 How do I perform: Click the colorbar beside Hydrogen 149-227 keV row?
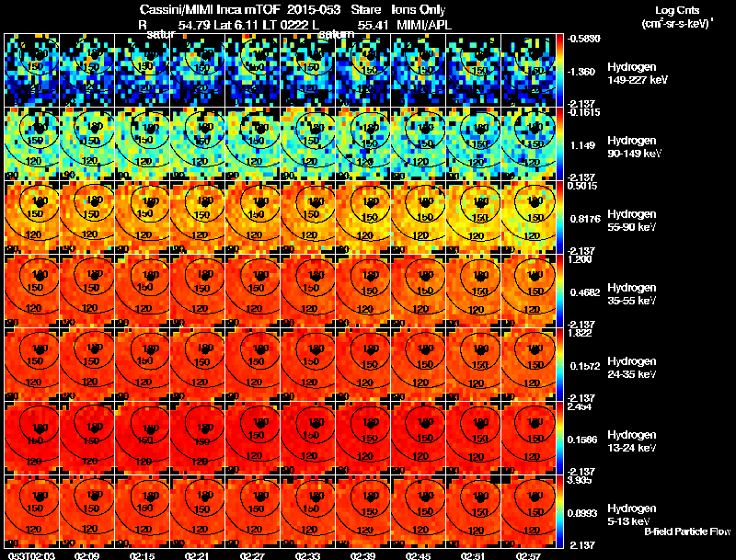559,70
